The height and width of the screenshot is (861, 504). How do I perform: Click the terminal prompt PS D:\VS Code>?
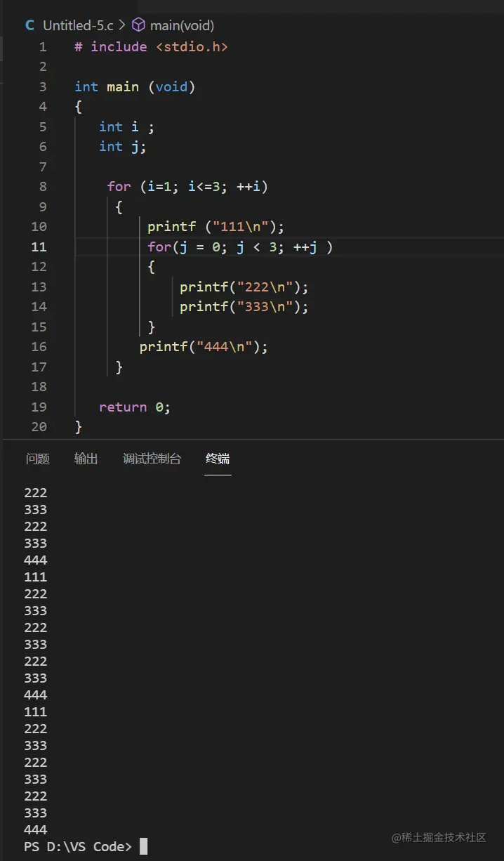click(78, 846)
